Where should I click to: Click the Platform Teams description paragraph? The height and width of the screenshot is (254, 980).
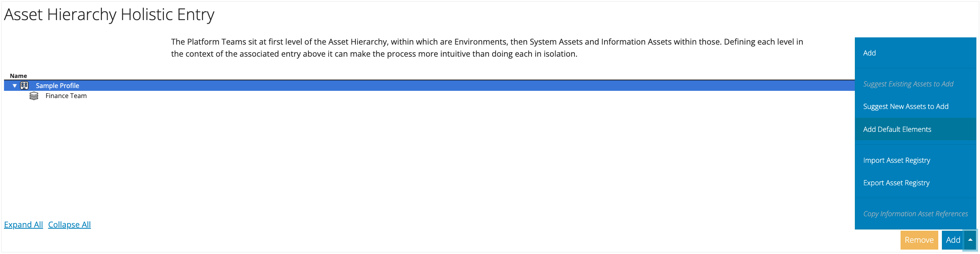pos(487,48)
